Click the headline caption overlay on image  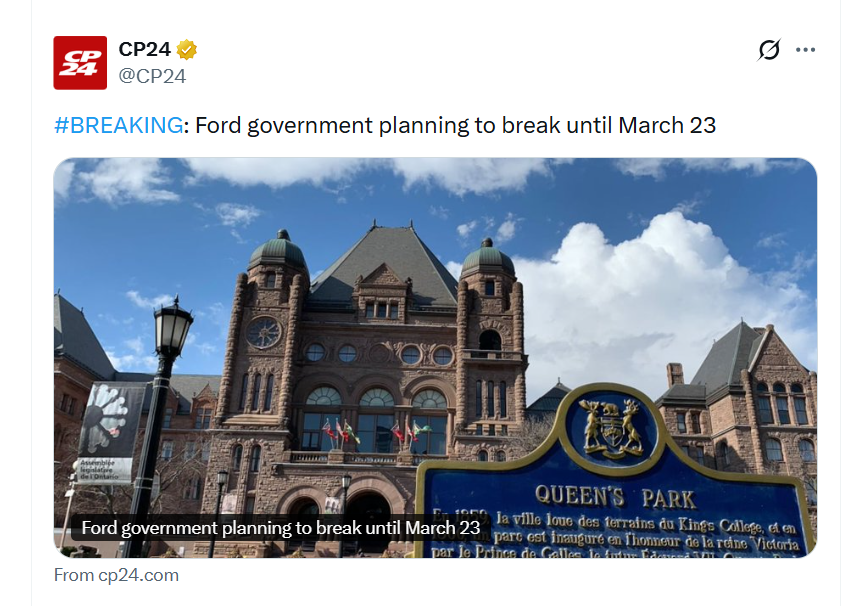point(281,527)
